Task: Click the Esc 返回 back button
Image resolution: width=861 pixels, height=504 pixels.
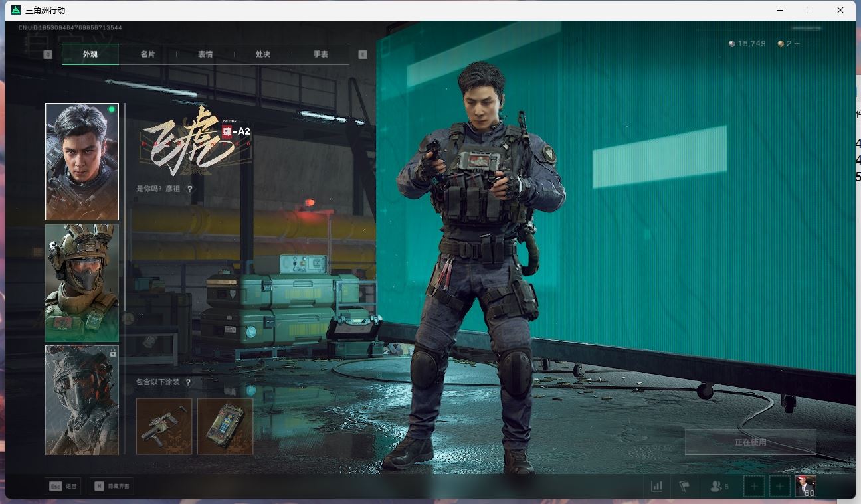Action: [63, 486]
